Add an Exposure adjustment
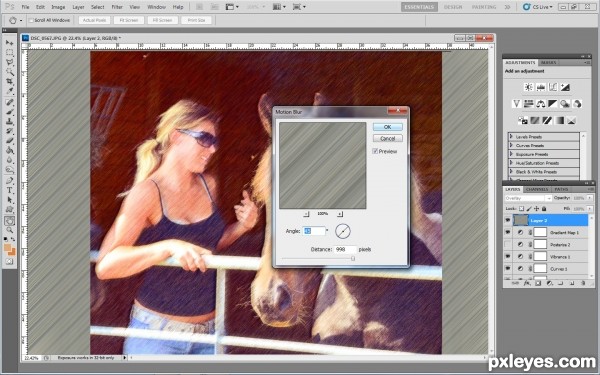The image size is (600, 375). pos(565,87)
